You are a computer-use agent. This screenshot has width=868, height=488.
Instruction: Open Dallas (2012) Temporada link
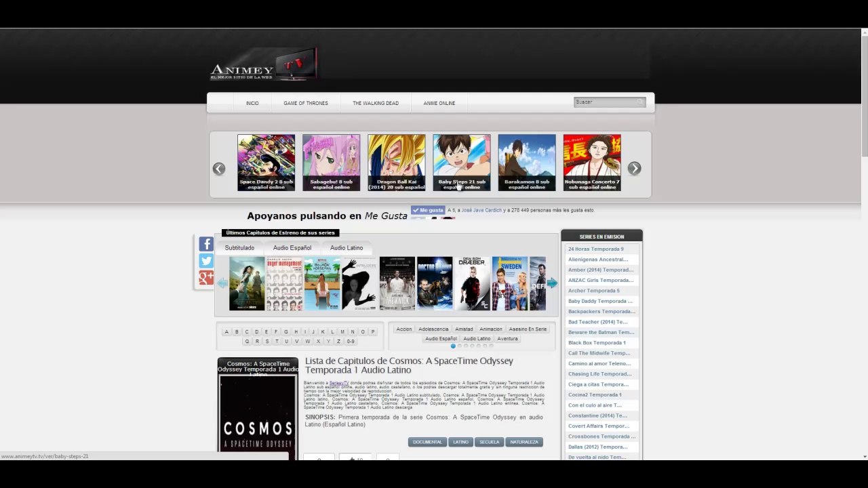click(x=597, y=447)
